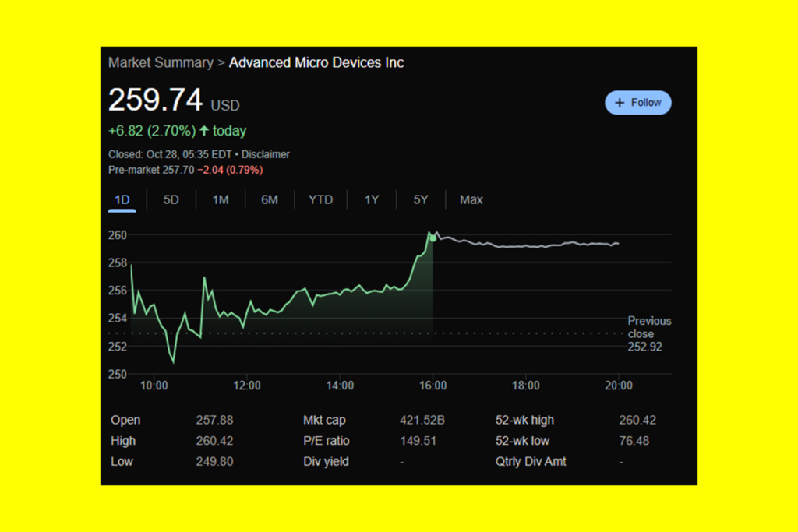Screen dimensions: 798x532
Task: Switch to the 5D chart view
Action: coord(171,199)
